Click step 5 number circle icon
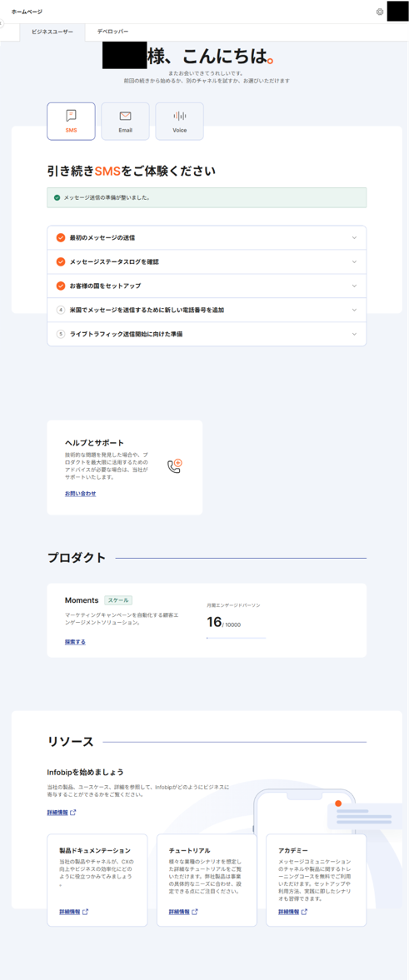Image resolution: width=409 pixels, height=980 pixels. pos(61,334)
